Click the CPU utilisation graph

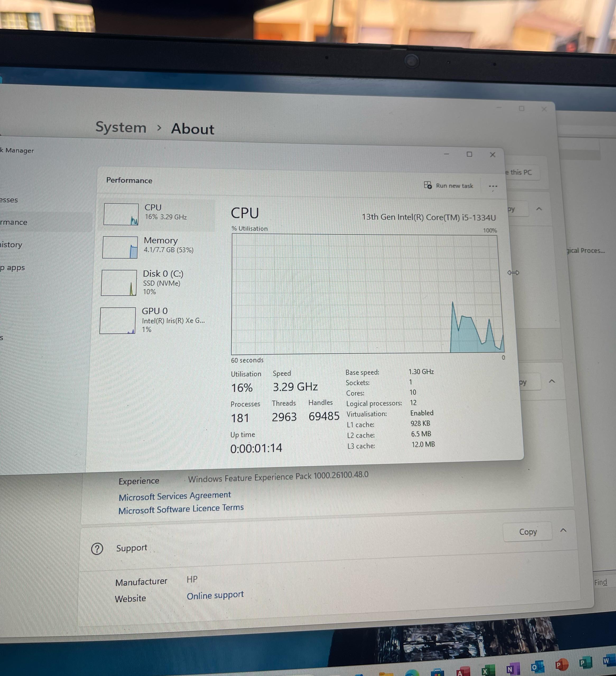tap(367, 293)
